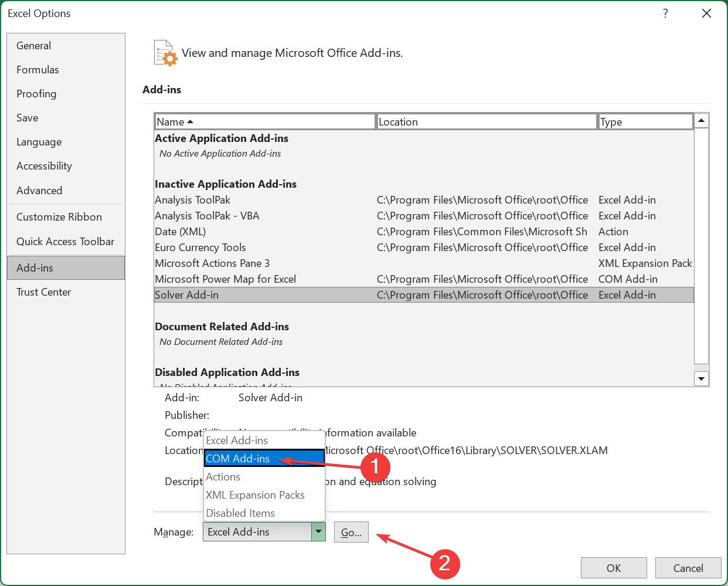
Task: Open the Quick Access Toolbar category
Action: coord(65,242)
